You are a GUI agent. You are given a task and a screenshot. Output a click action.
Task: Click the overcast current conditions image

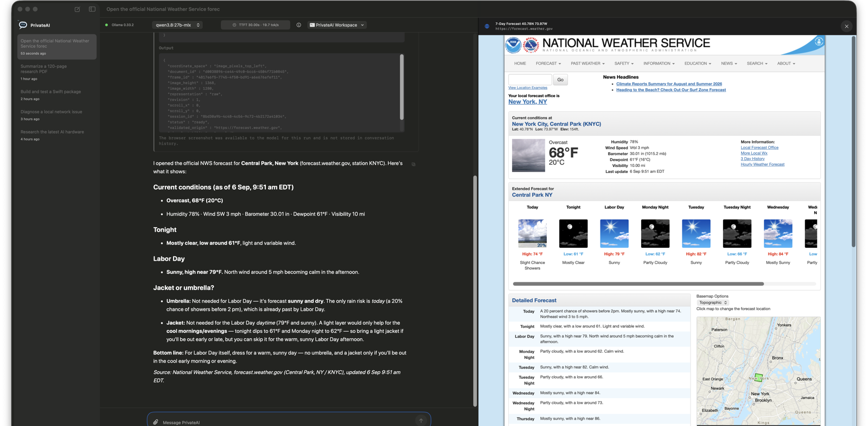click(528, 156)
